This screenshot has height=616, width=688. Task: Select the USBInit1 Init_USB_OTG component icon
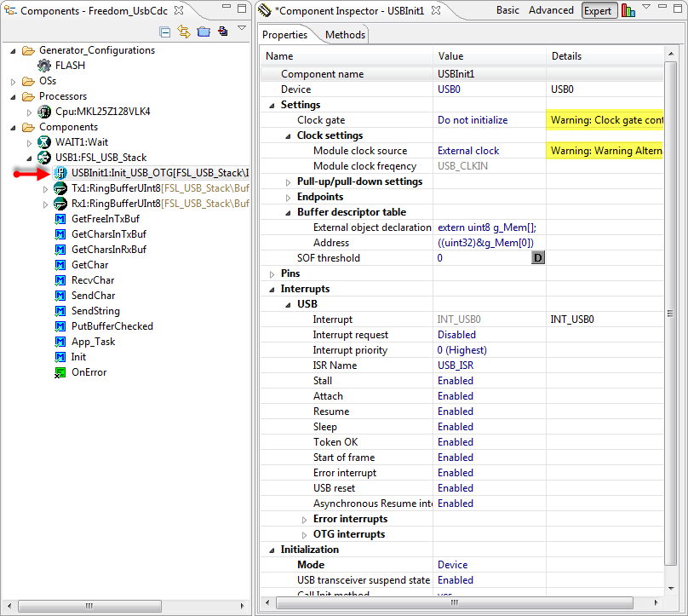60,173
